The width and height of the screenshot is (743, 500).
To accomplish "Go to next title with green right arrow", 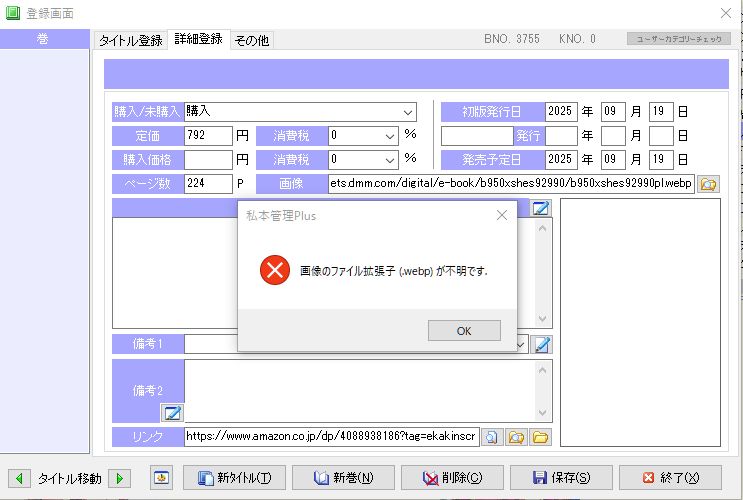I will point(120,478).
